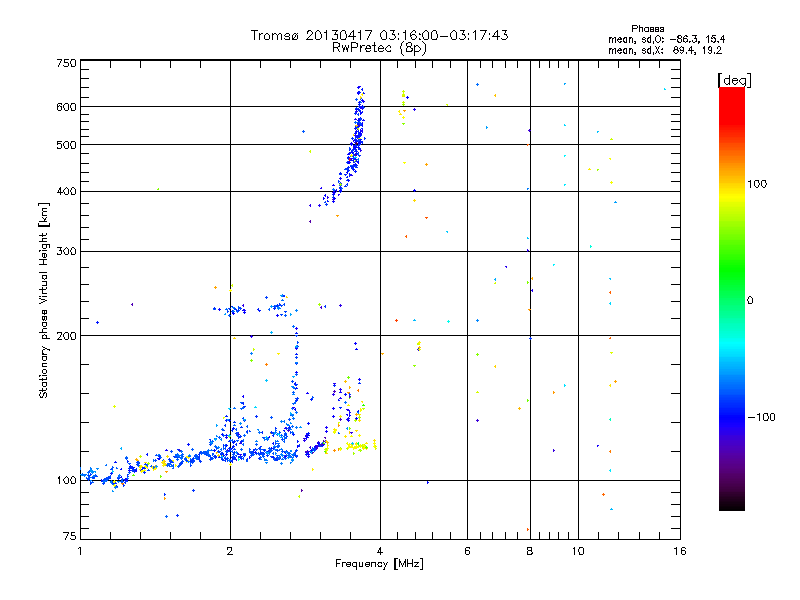Click colorbar tick label '100'

click(x=757, y=184)
